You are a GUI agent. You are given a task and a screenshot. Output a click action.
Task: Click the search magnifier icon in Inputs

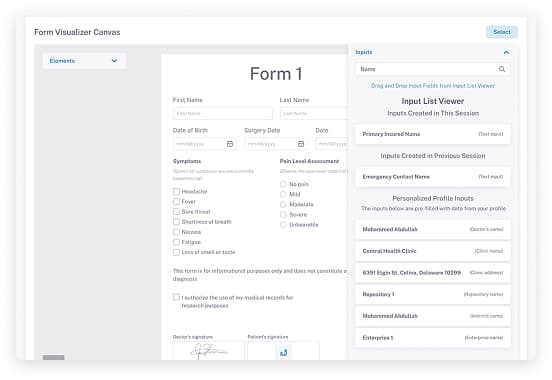[502, 69]
